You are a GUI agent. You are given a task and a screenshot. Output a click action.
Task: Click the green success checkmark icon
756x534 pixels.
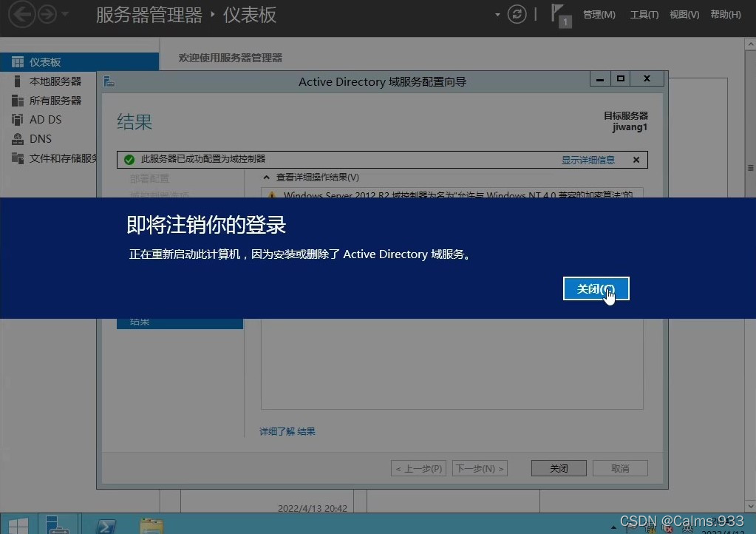(x=129, y=160)
